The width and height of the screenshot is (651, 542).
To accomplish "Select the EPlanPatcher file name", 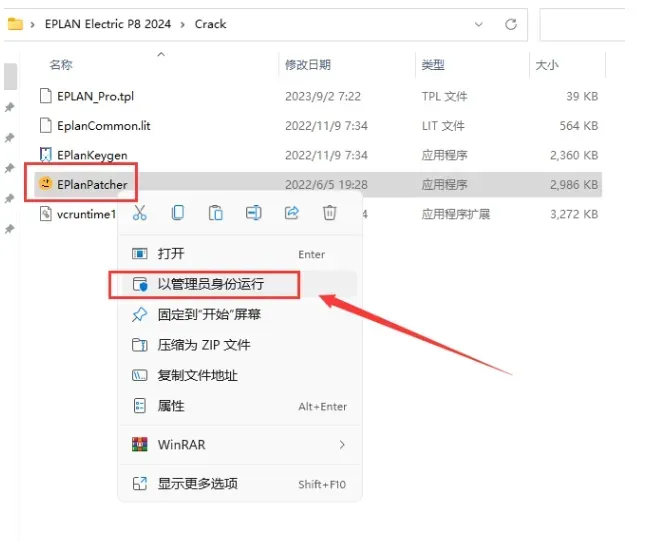I will [92, 185].
